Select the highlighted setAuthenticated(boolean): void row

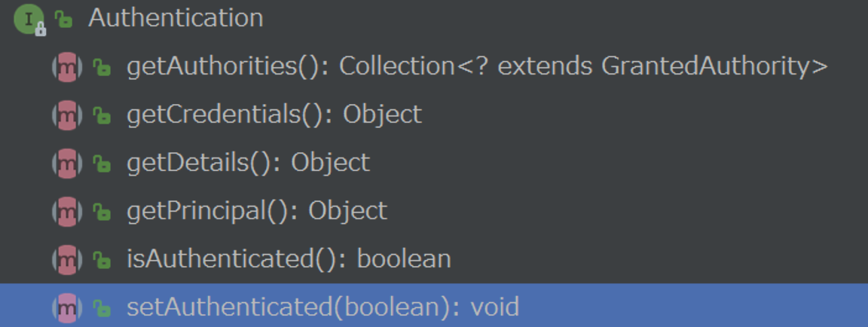point(434,305)
